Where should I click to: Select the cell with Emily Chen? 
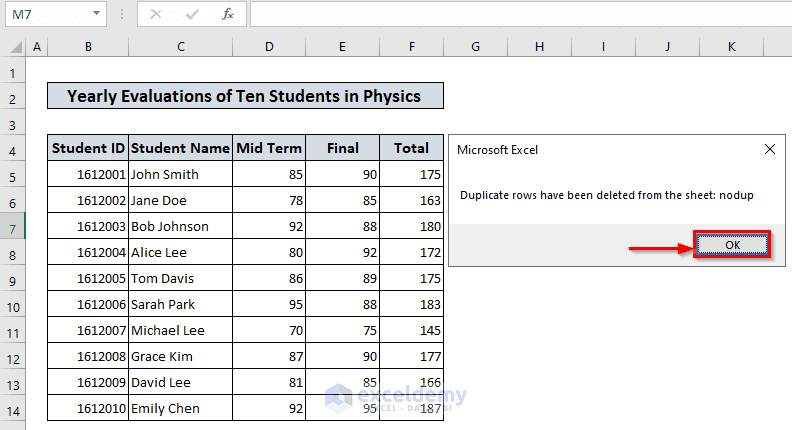tap(180, 408)
